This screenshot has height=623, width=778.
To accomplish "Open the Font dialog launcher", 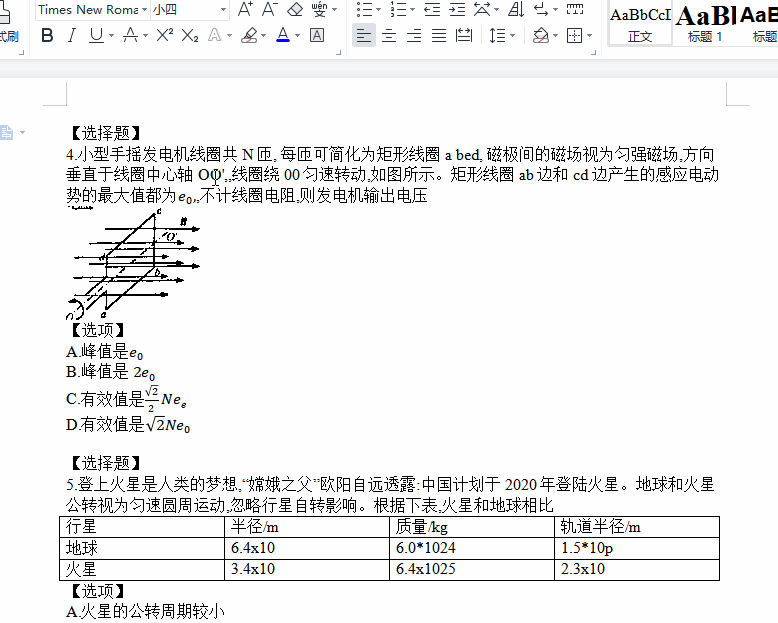I will 339,52.
